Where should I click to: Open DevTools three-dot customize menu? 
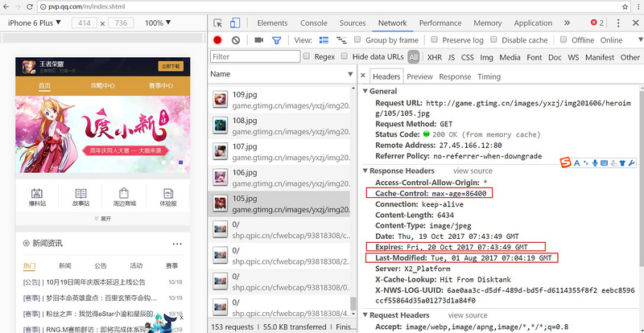pyautogui.click(x=618, y=23)
